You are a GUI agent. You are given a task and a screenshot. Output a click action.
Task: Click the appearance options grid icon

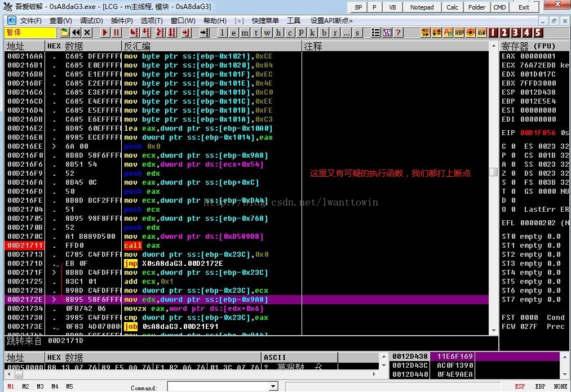click(x=387, y=33)
